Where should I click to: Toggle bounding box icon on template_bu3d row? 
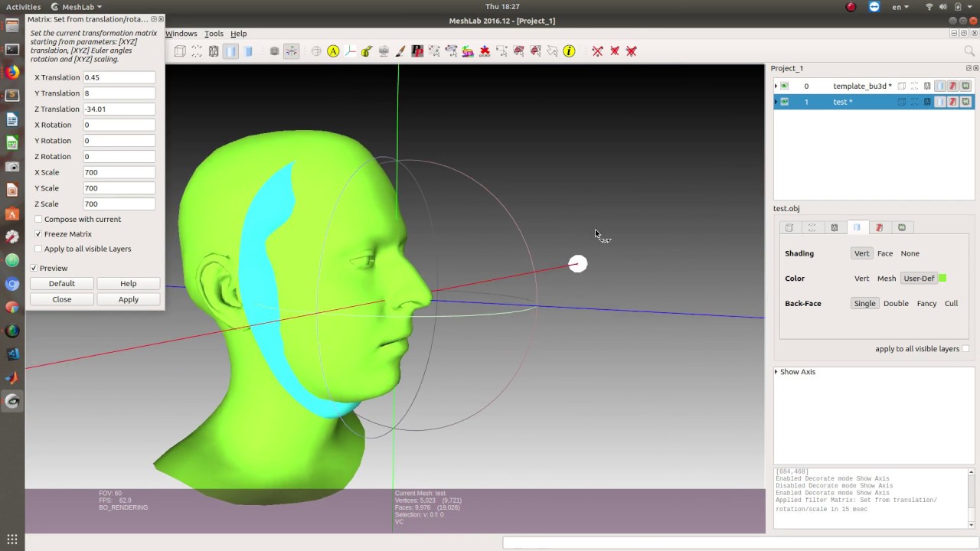pos(901,86)
